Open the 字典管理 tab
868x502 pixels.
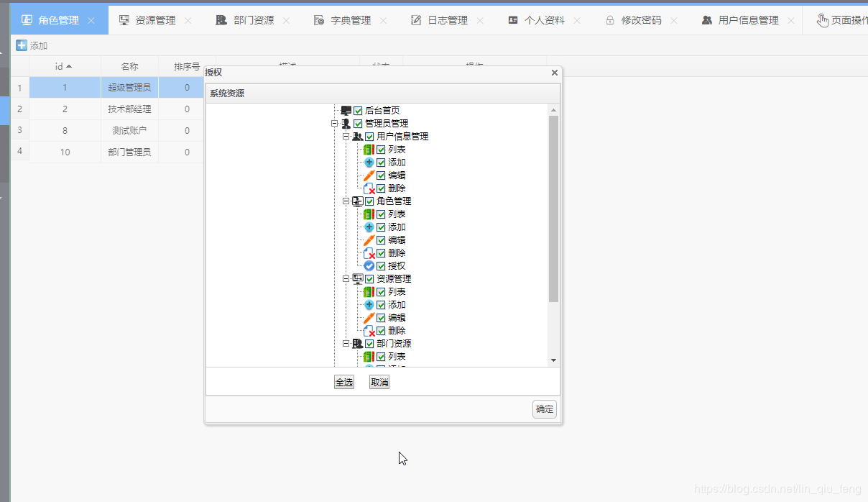[x=351, y=20]
